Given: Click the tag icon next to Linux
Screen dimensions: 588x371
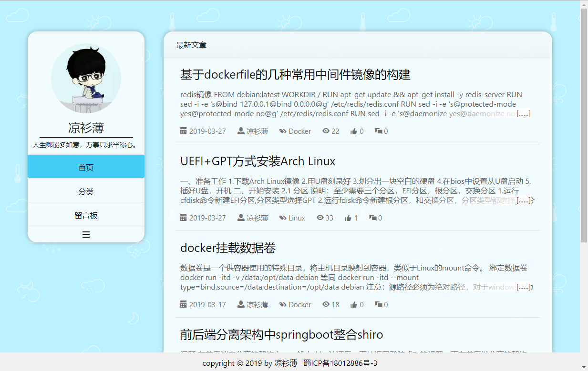Looking at the screenshot, I should (283, 218).
